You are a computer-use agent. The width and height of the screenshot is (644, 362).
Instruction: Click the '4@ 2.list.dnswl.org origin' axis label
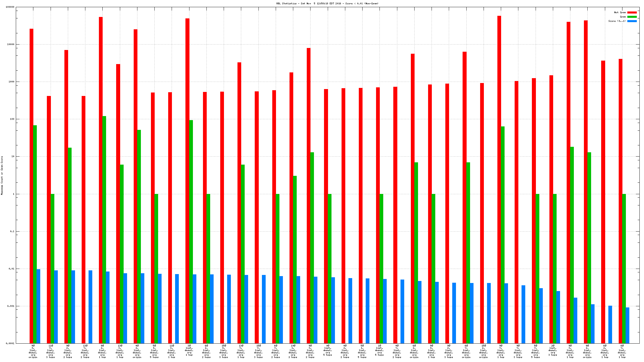(137, 351)
